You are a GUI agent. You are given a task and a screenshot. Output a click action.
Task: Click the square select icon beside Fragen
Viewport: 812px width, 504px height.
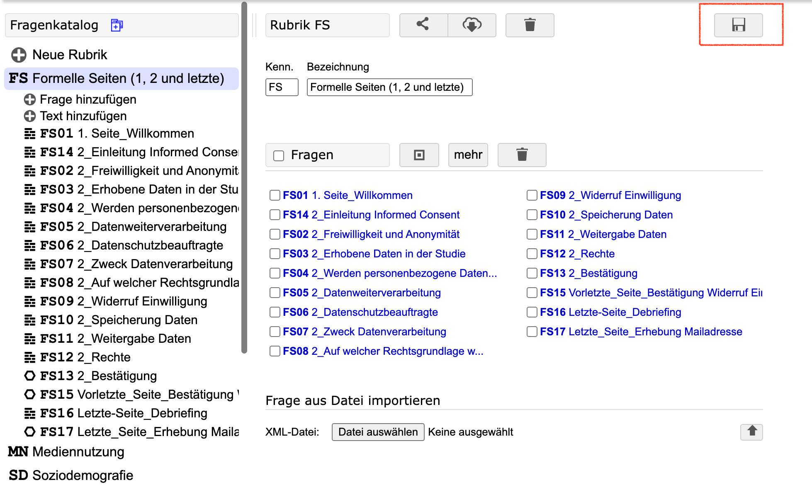(x=419, y=155)
